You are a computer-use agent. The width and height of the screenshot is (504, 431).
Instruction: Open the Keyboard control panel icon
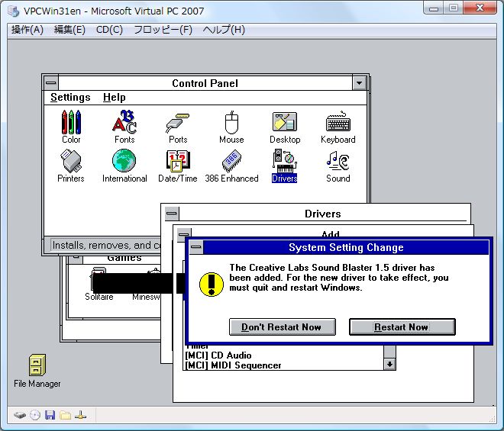click(338, 127)
